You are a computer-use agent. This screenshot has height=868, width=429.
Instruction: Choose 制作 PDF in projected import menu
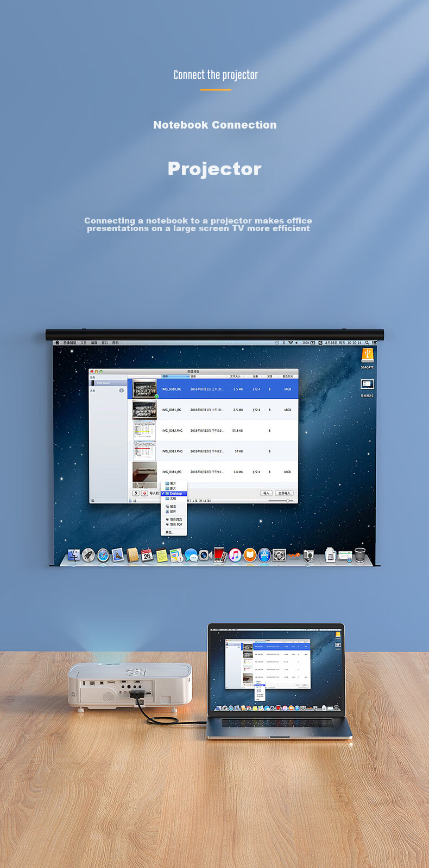(173, 525)
